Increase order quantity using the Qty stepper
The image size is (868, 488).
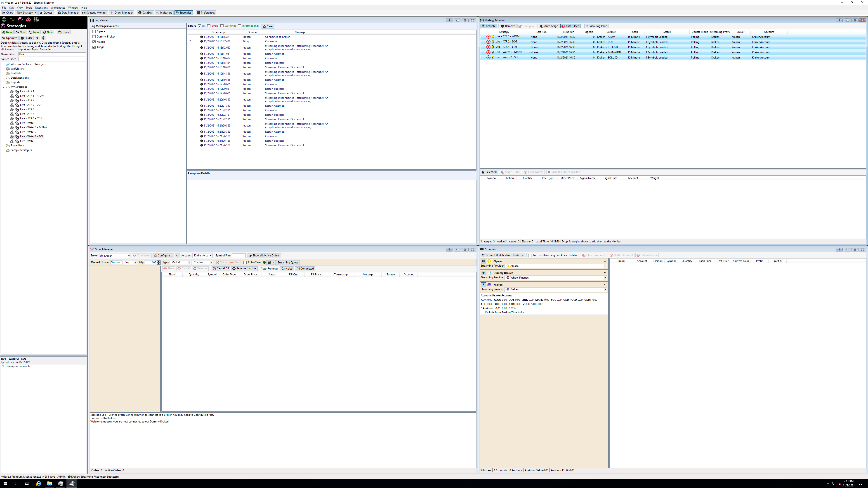tap(159, 261)
